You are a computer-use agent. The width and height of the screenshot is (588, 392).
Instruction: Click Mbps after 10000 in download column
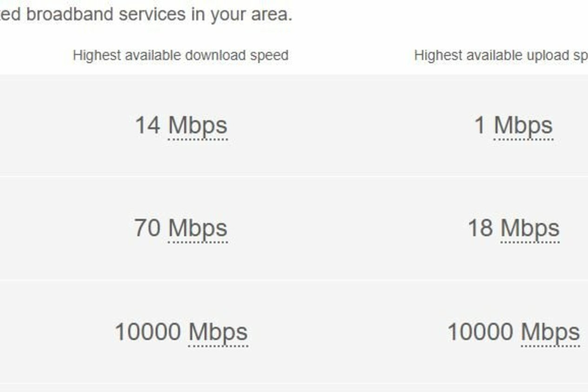point(218,333)
